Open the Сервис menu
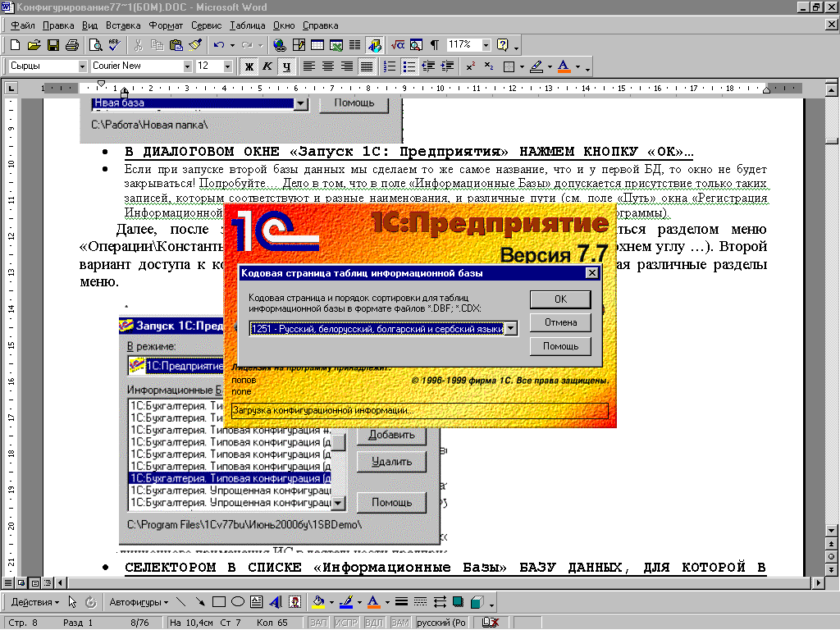This screenshot has height=630, width=840. tap(206, 25)
